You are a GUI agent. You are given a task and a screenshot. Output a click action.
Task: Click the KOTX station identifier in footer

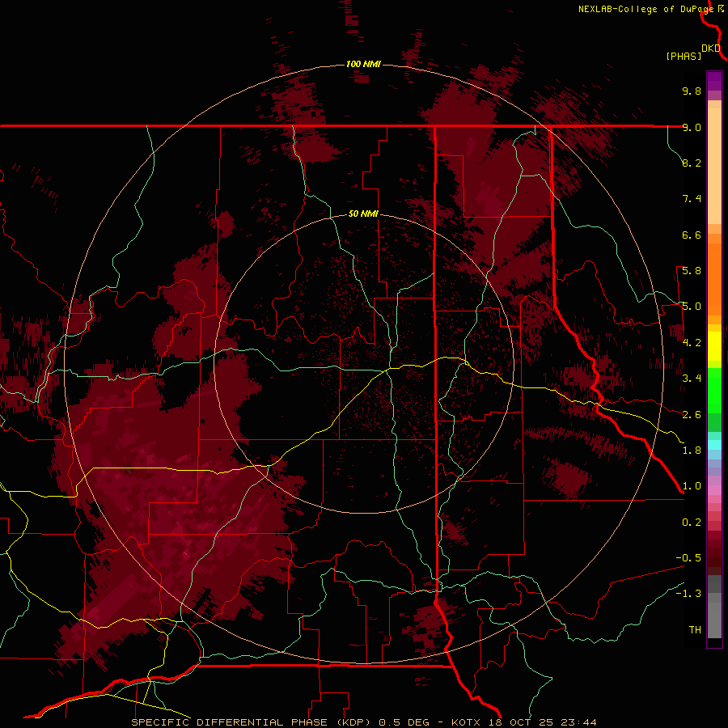click(x=467, y=722)
